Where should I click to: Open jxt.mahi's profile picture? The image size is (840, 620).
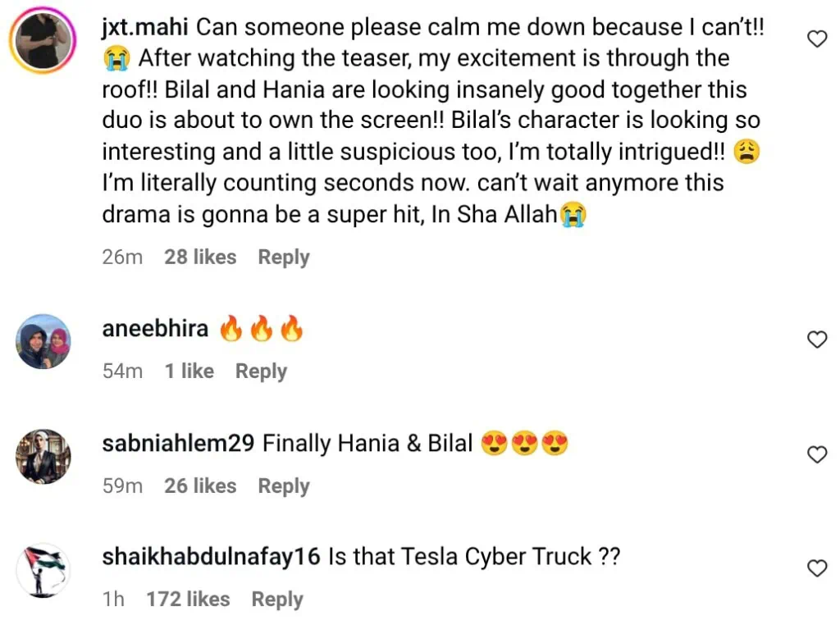pyautogui.click(x=44, y=42)
